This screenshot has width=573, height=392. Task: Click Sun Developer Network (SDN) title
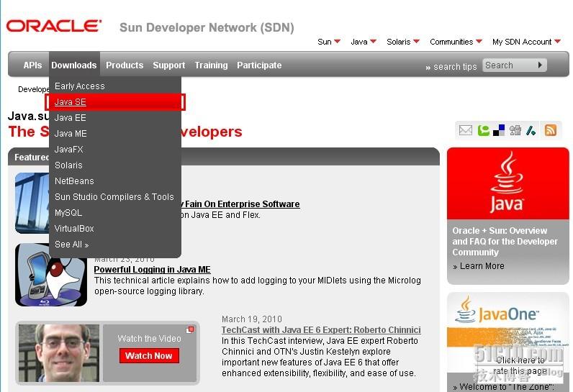207,27
